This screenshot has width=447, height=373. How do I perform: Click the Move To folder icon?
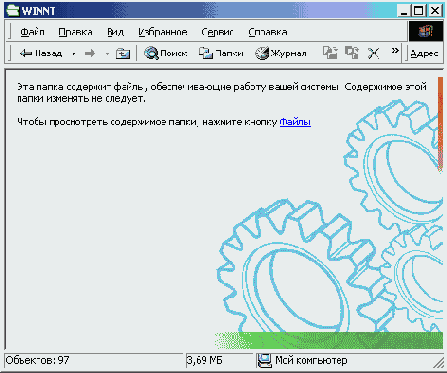pos(330,53)
